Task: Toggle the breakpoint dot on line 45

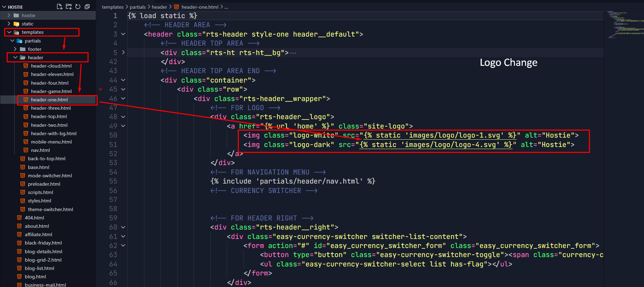Action: pos(101,89)
